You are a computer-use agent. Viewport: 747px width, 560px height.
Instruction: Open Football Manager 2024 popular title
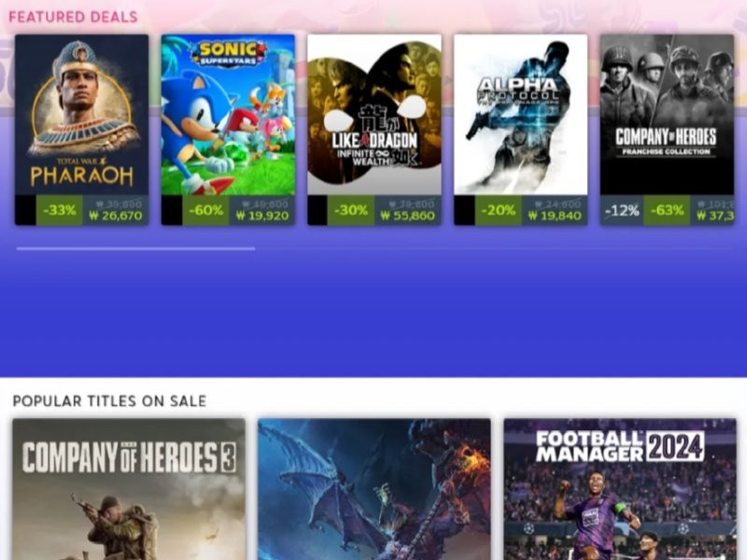coord(620,489)
